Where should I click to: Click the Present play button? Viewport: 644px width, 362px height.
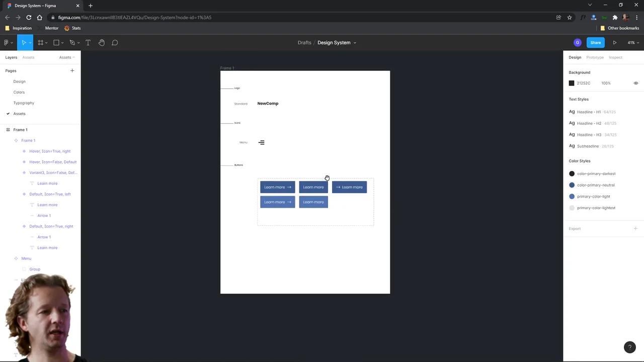click(615, 42)
